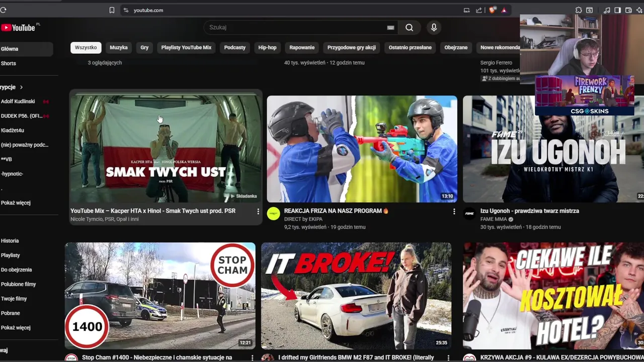Select the Hip-hop filter chip
Viewport: 644px width, 362px height.
click(267, 47)
